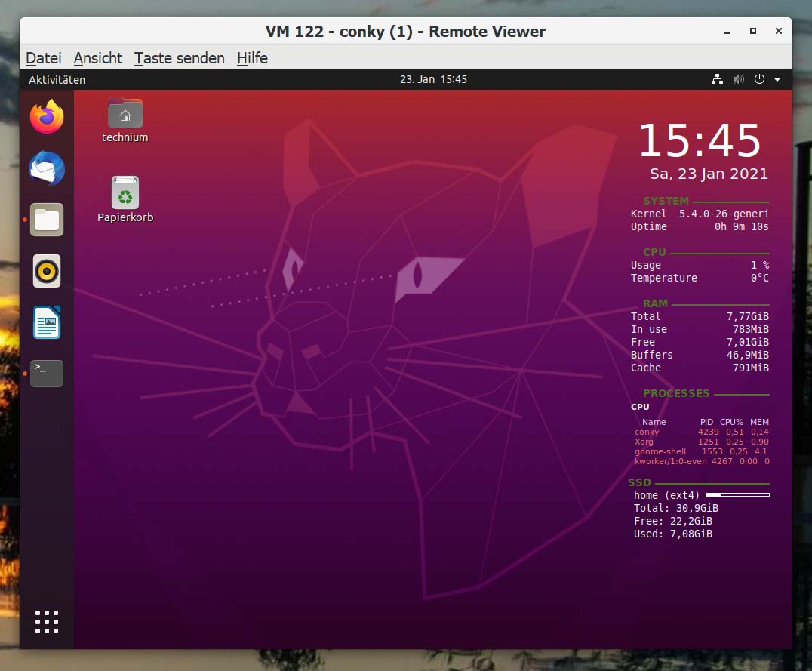The height and width of the screenshot is (671, 812).
Task: Toggle the Activities overview (Aktivitäten)
Action: (x=56, y=78)
